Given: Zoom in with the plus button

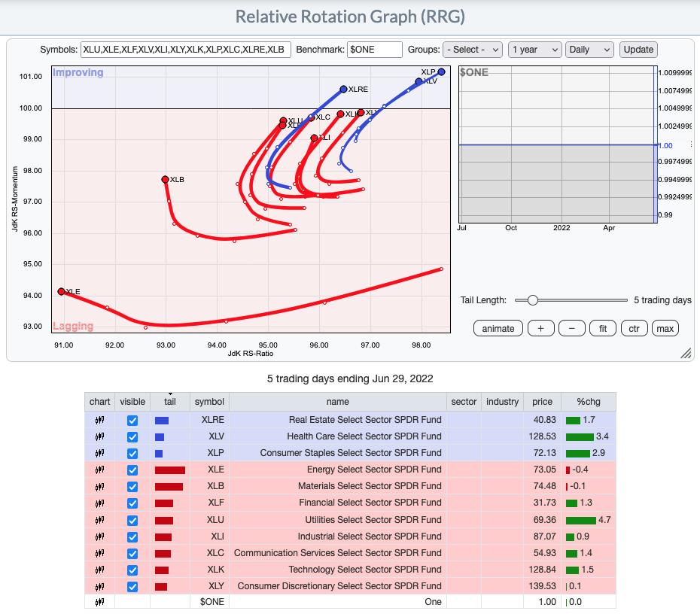Looking at the screenshot, I should point(540,328).
